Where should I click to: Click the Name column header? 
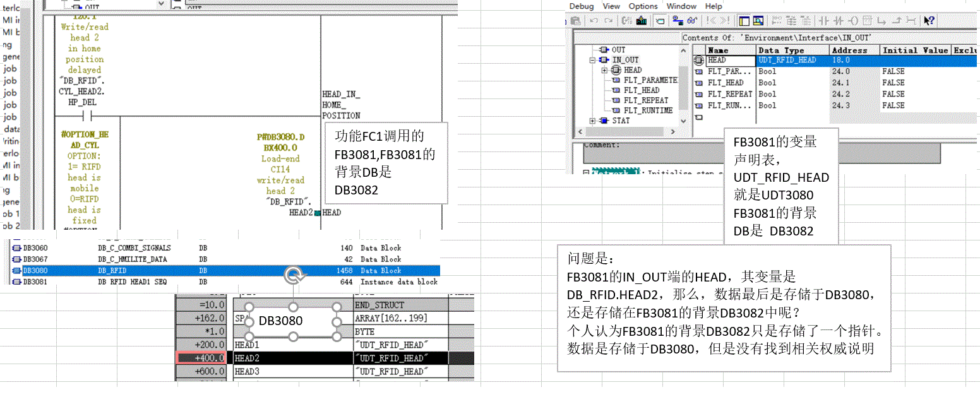tap(731, 50)
